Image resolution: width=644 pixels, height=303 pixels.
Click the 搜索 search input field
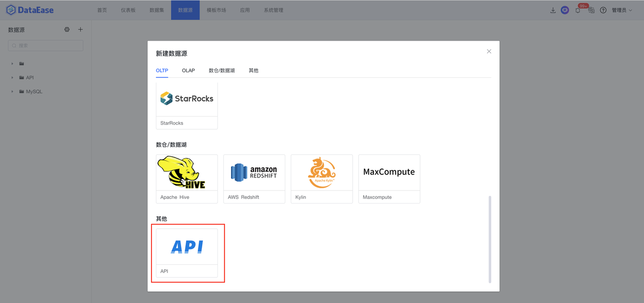45,45
